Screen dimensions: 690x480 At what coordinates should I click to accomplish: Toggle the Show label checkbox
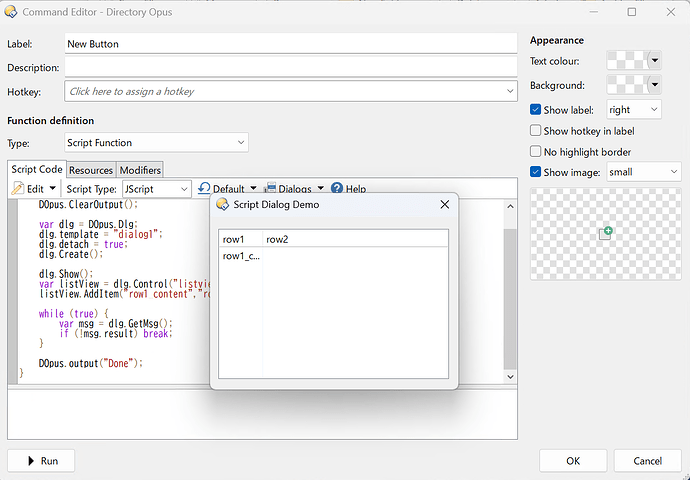point(535,110)
